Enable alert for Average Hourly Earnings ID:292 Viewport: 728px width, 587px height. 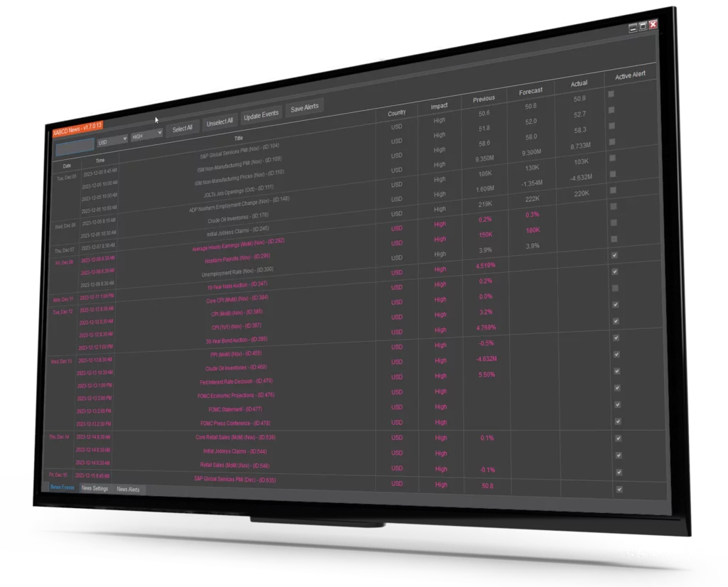tap(614, 207)
